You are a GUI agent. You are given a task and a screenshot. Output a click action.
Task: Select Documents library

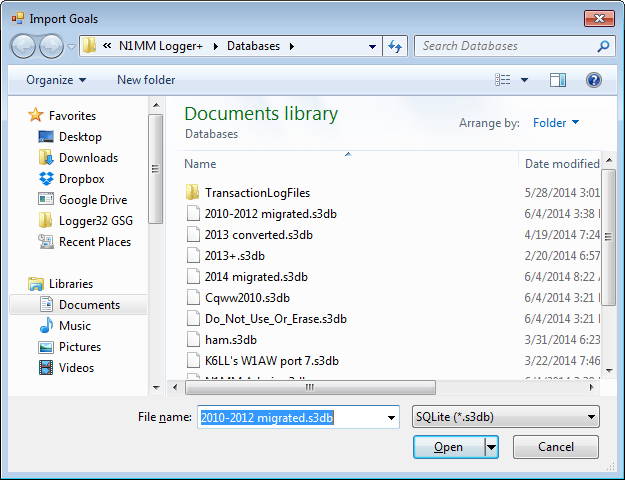click(x=89, y=305)
